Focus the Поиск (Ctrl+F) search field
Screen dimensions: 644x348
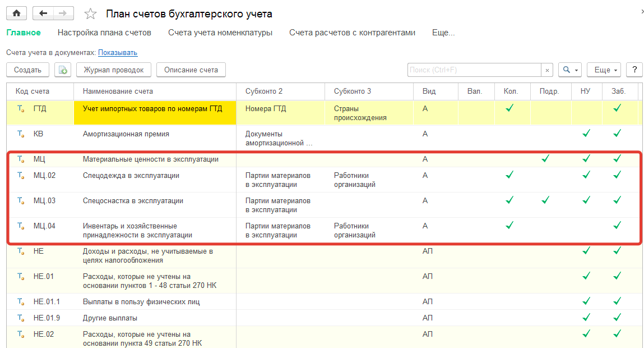[474, 70]
